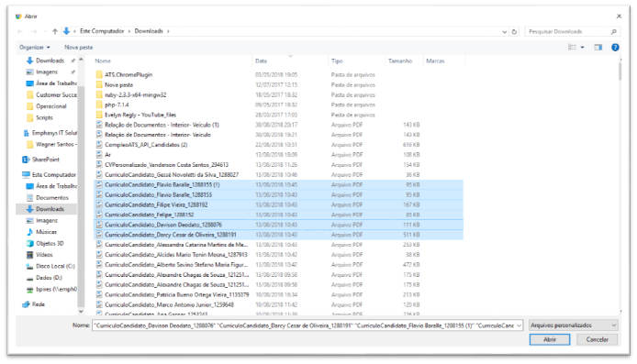Image resolution: width=637 pixels, height=364 pixels.
Task: Click PDF icon of CompleoATS_API_Candidatos (2)
Action: point(99,145)
